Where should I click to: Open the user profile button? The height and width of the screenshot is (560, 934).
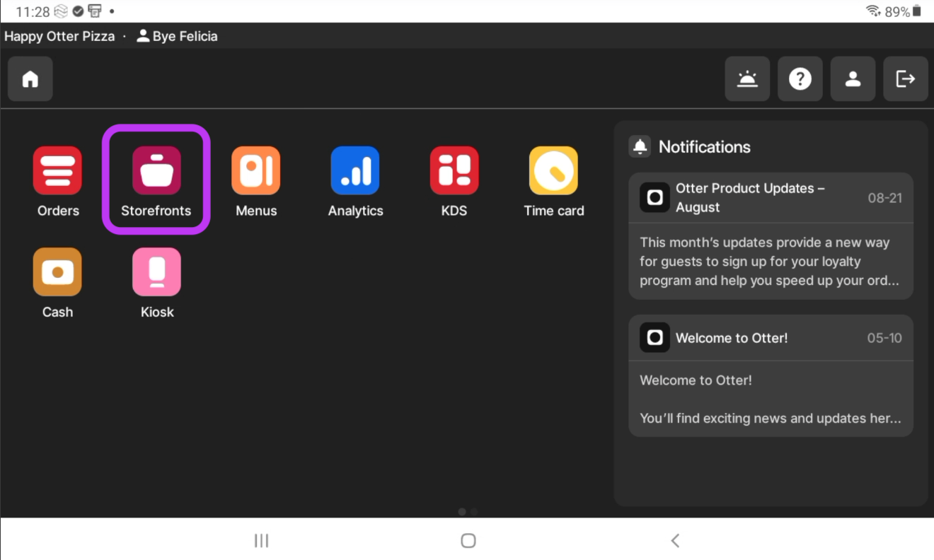pyautogui.click(x=853, y=79)
